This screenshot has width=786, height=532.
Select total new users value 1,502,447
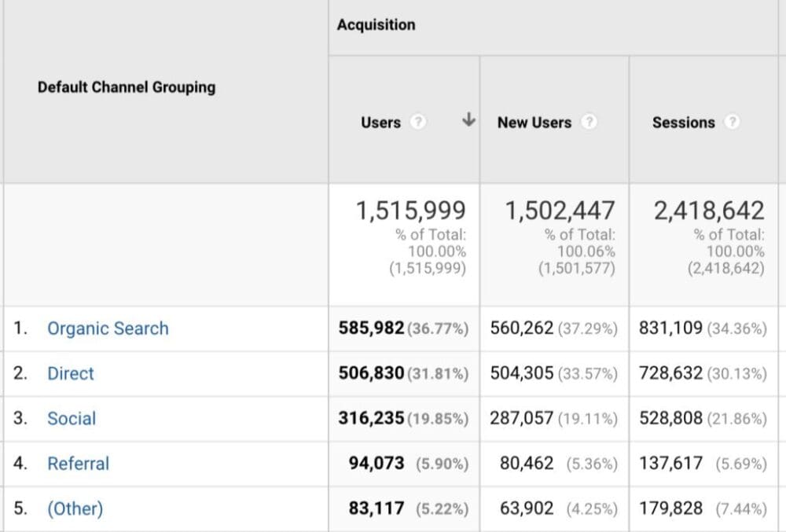click(x=560, y=211)
